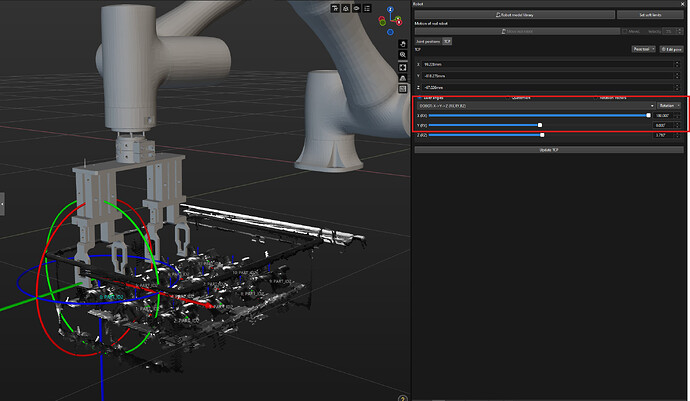Switch to the Joint positions tab
The image size is (690, 401).
[x=427, y=42]
